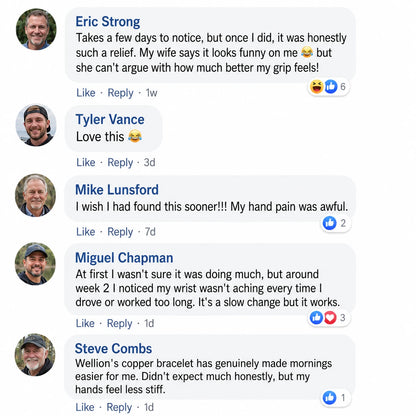
Task: Open Miguel Chapman's profile photo
Action: [x=35, y=264]
